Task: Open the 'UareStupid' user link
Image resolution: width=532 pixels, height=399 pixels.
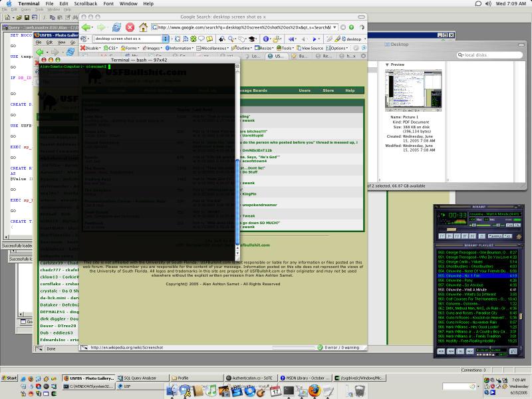Action: pyautogui.click(x=253, y=136)
